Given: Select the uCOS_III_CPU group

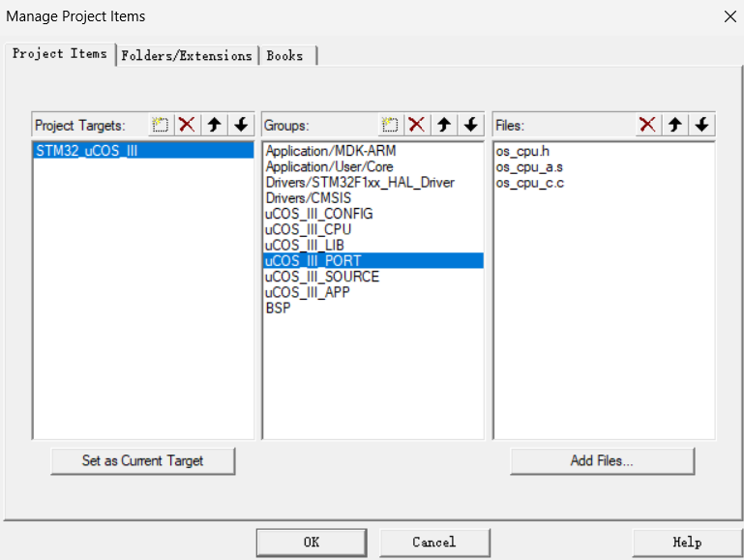Looking at the screenshot, I should click(372, 229).
